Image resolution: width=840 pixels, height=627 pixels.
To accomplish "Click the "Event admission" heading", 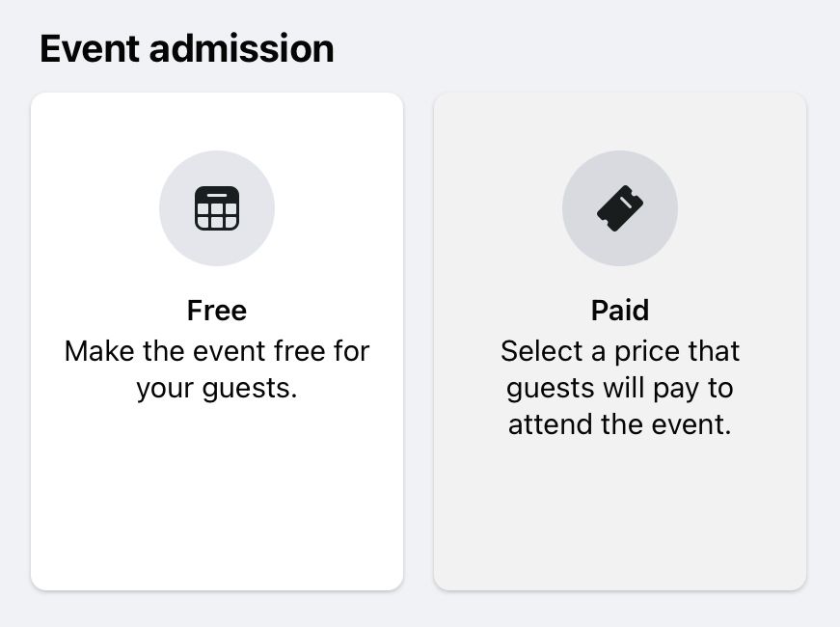I will pos(186,49).
